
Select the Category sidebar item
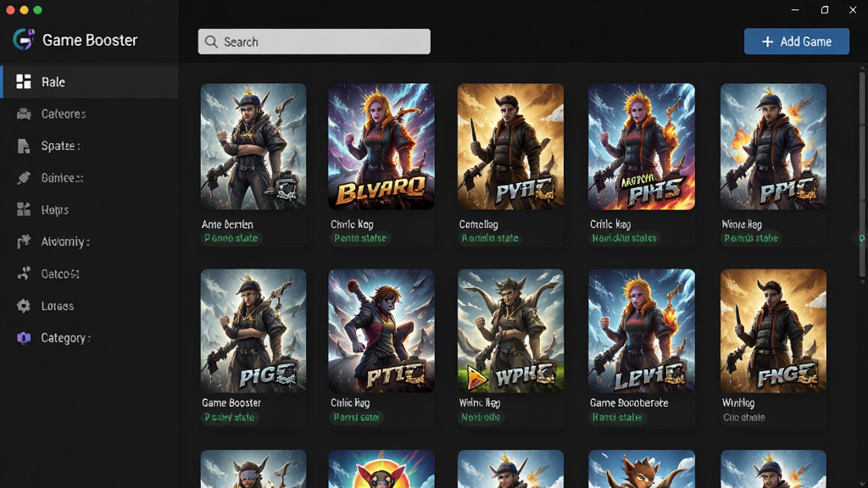pyautogui.click(x=89, y=338)
